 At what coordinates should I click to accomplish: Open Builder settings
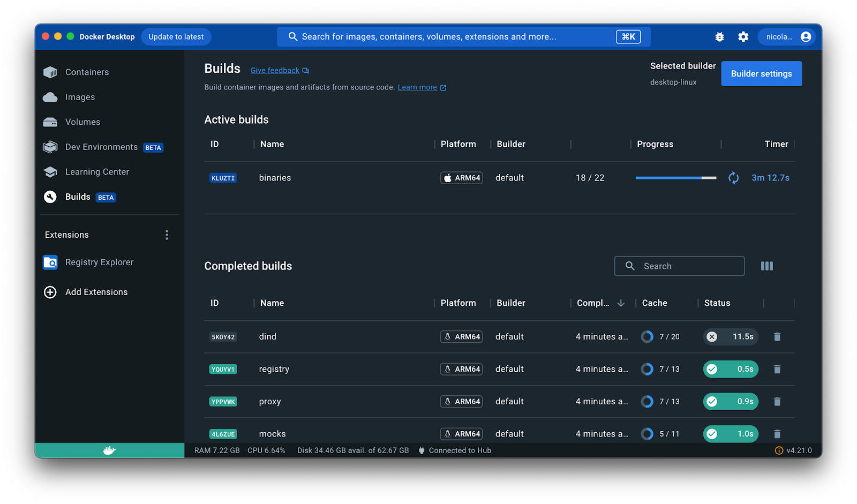761,73
